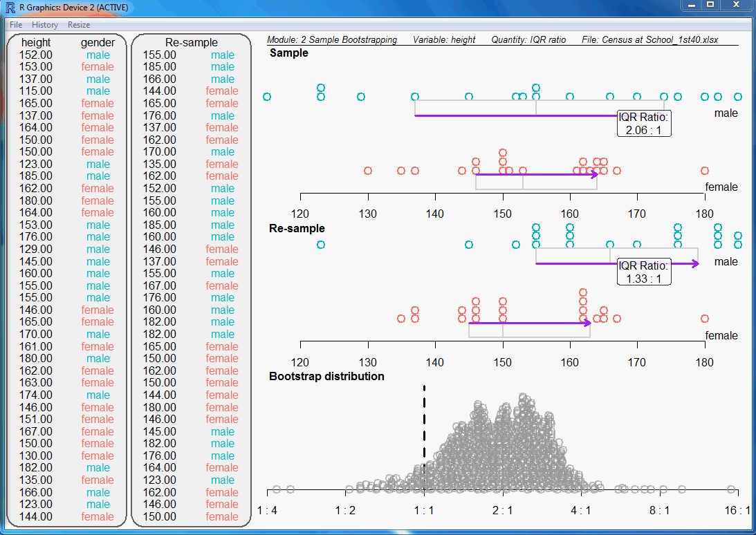The image size is (756, 535).
Task: Maximize the R Graphics window
Action: pos(710,6)
